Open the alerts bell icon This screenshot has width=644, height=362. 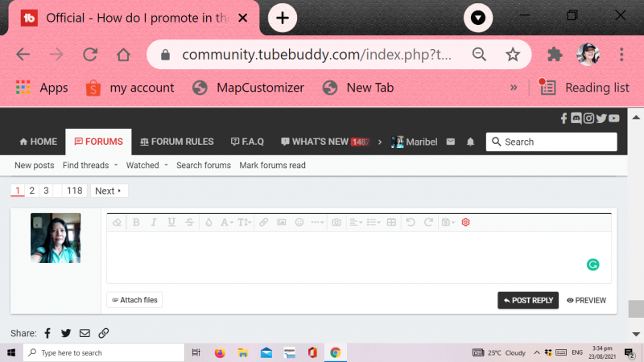(x=471, y=142)
